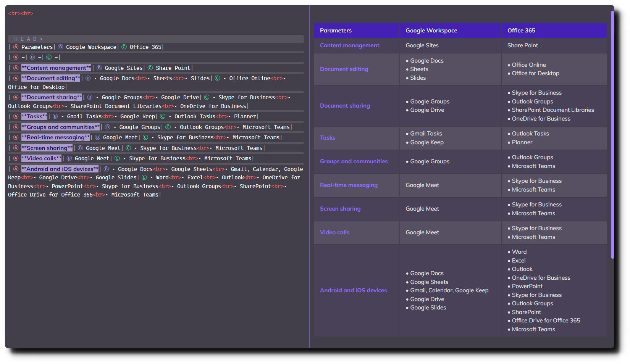The image size is (630, 364).
Task: Click Document sharing in the preview table
Action: click(x=345, y=106)
